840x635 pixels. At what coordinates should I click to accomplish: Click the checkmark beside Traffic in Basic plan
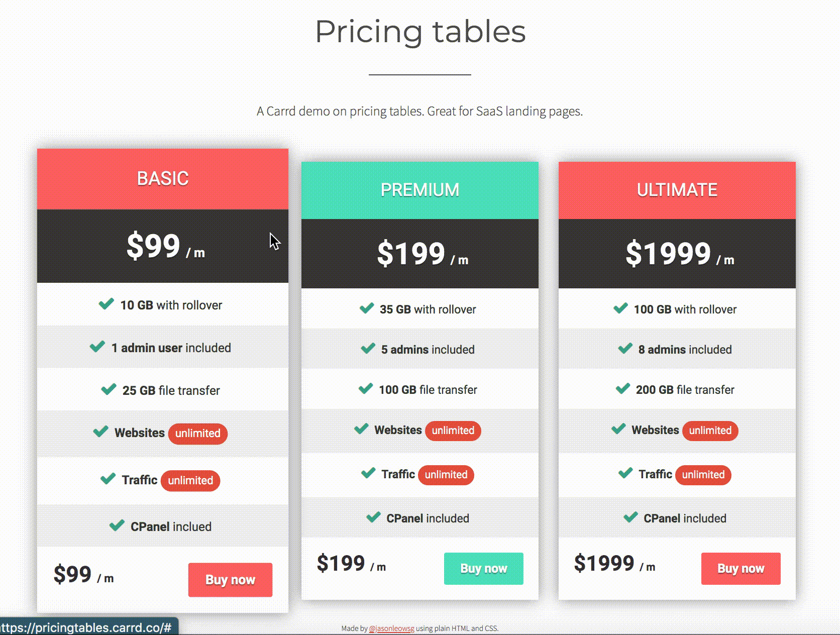click(x=107, y=480)
